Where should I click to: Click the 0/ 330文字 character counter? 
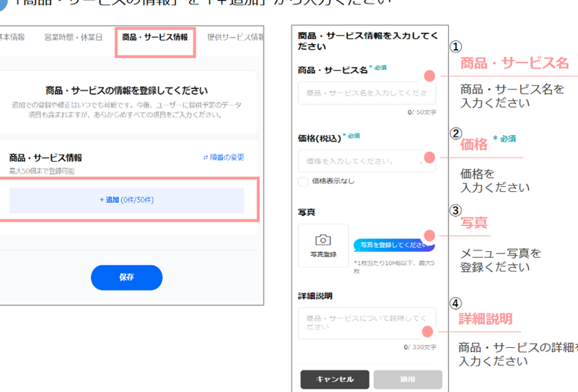(420, 347)
